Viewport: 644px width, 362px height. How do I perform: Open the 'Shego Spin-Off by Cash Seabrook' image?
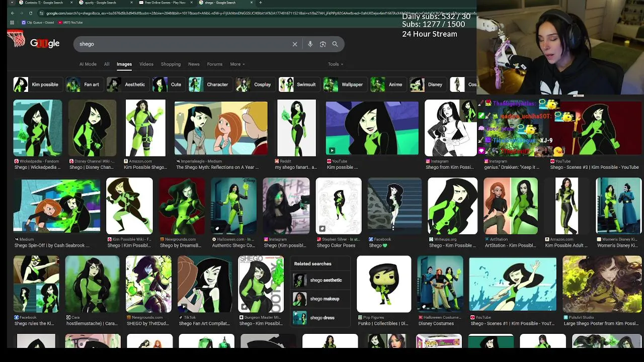click(57, 206)
